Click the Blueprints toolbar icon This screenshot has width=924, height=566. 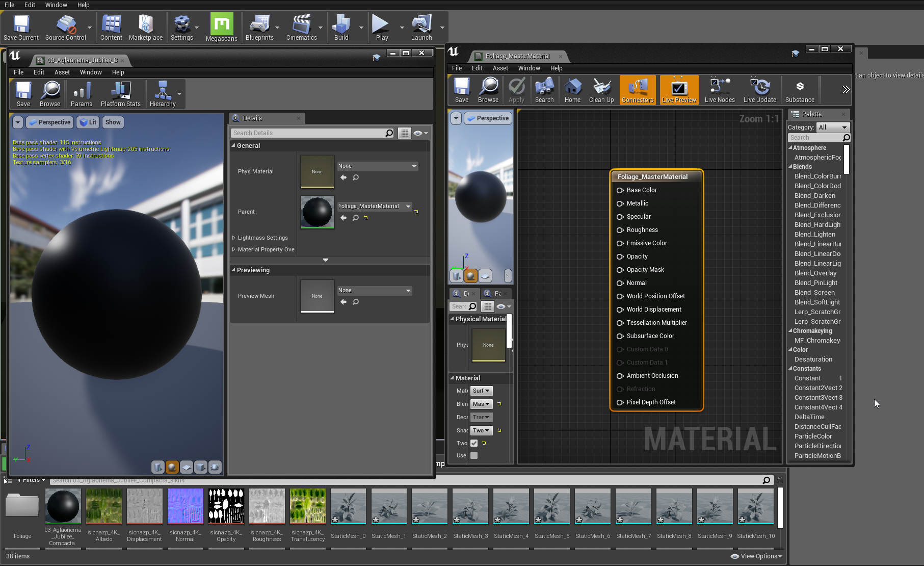point(259,28)
